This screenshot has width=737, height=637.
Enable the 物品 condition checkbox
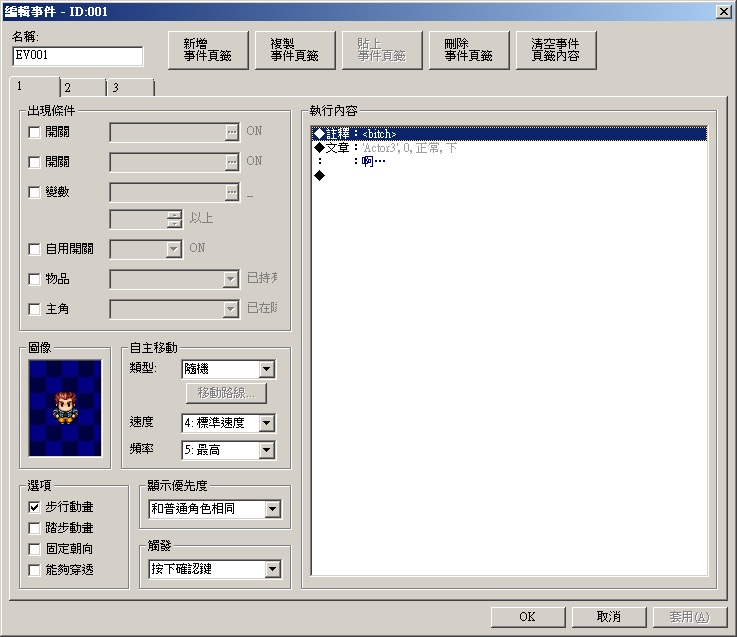pos(34,279)
